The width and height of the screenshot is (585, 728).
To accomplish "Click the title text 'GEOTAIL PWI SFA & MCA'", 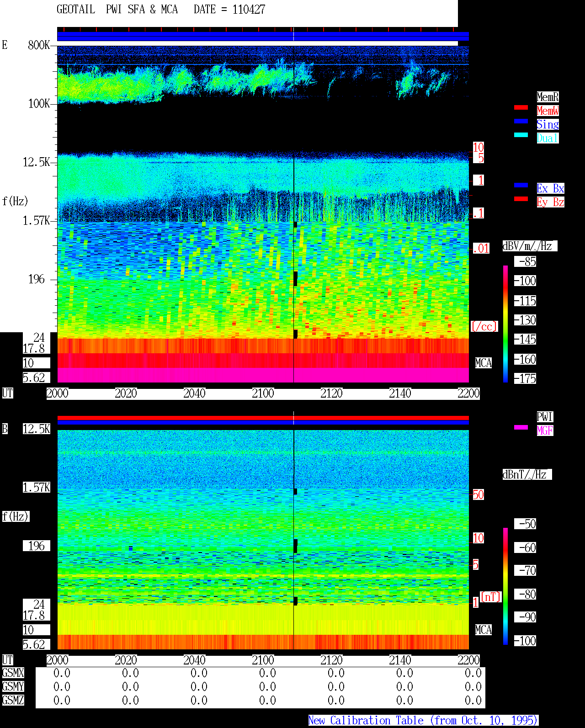I will pos(117,10).
